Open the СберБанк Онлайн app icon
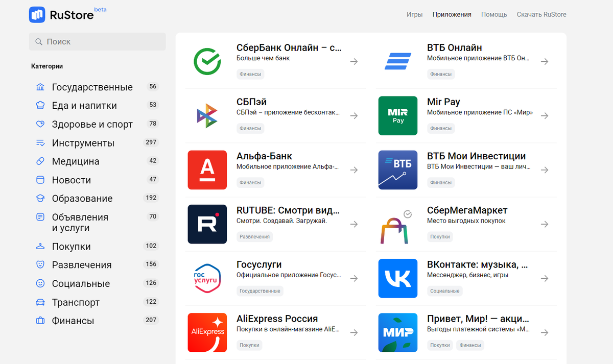Image resolution: width=613 pixels, height=364 pixels. [207, 61]
